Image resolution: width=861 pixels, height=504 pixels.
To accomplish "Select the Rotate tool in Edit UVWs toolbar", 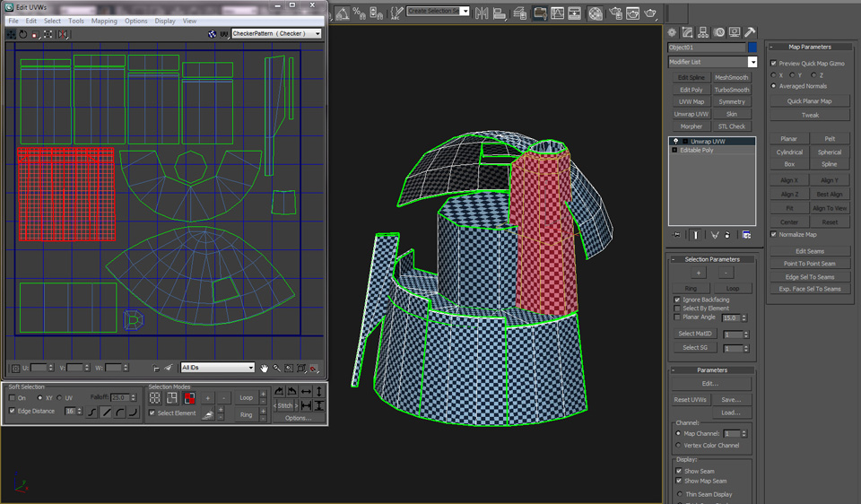I will point(23,34).
